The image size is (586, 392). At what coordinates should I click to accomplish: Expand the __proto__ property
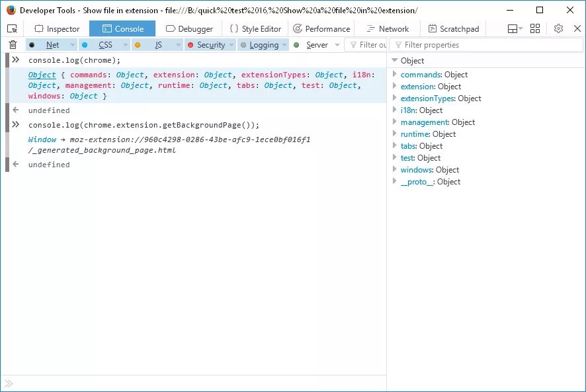click(394, 181)
